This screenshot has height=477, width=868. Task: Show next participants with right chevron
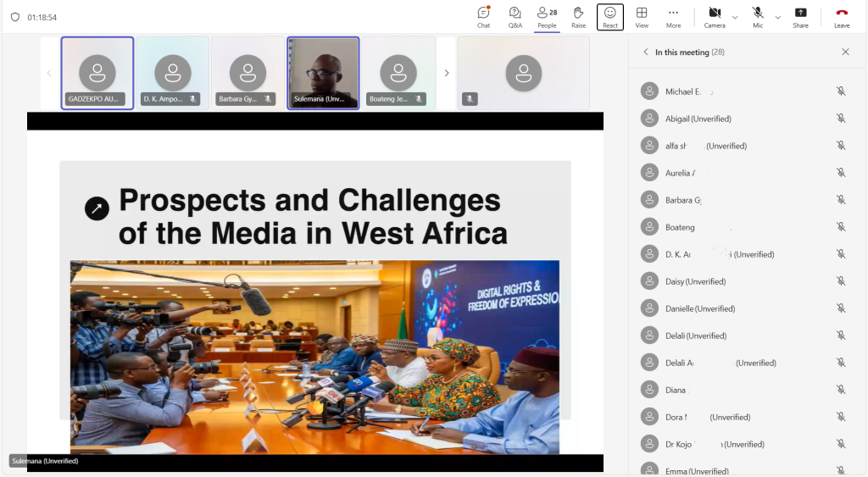coord(447,73)
